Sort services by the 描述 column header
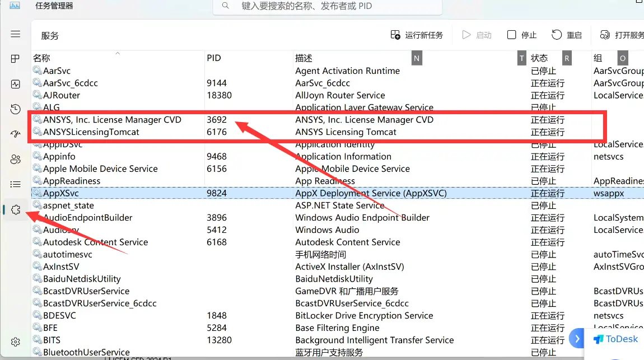Screen dimensions: 644x360 click(304, 58)
